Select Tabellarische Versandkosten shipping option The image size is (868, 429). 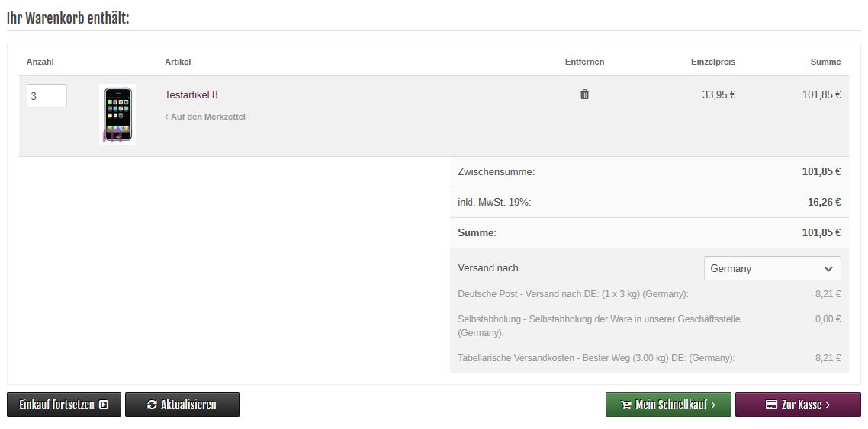[596, 358]
